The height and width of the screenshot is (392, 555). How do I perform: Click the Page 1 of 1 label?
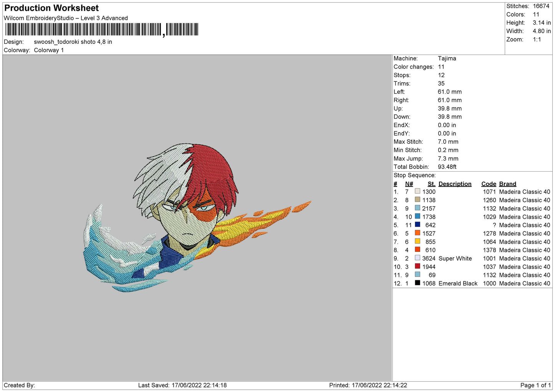pyautogui.click(x=535, y=385)
